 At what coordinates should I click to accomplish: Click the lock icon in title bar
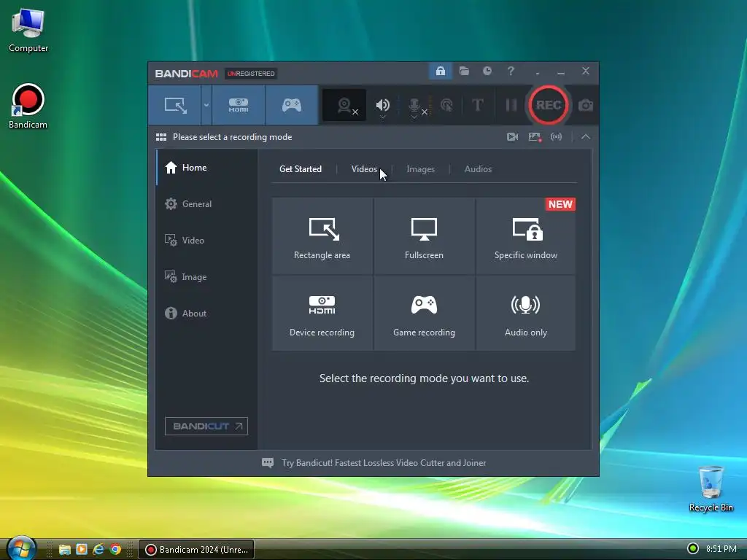[440, 71]
